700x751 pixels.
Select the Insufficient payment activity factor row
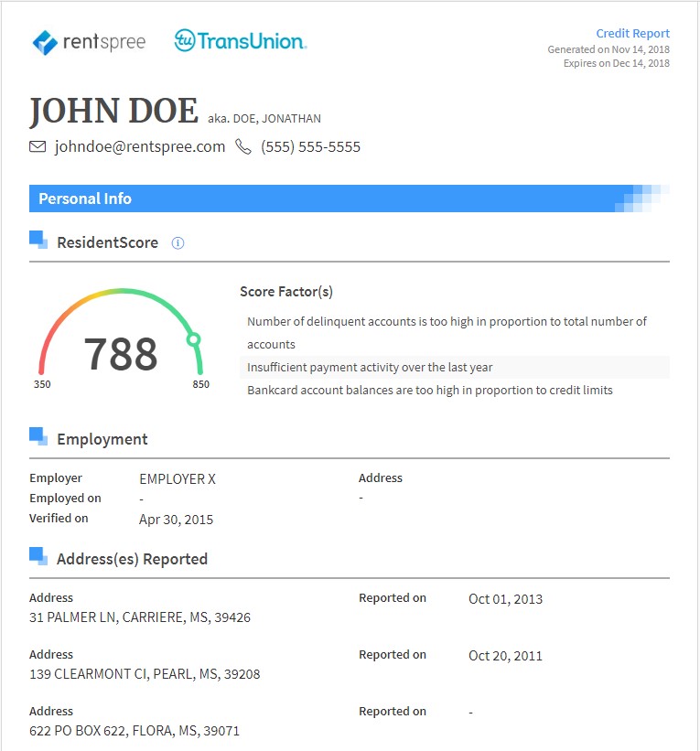click(x=455, y=368)
